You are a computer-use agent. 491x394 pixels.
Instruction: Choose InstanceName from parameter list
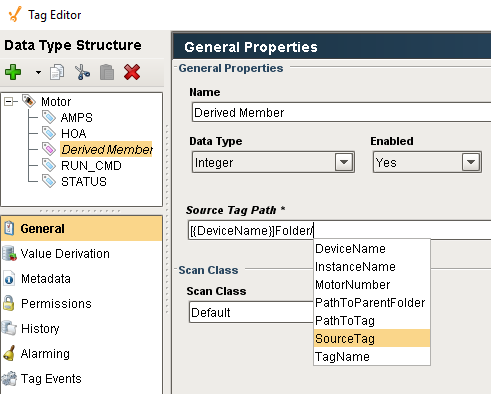372,267
